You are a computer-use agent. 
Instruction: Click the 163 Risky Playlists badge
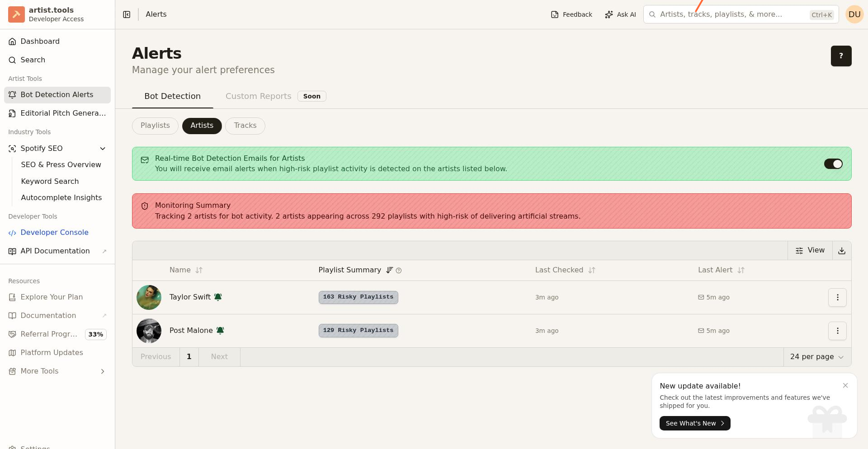(x=358, y=297)
